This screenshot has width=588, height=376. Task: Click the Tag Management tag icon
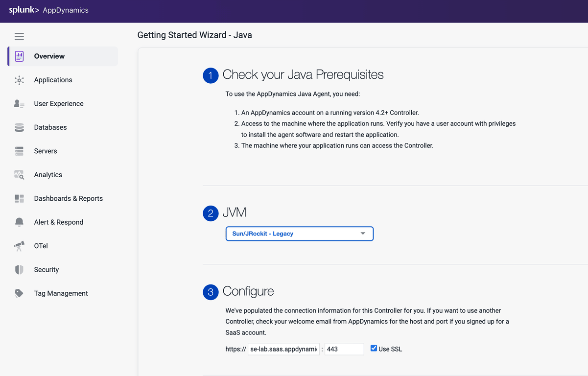(x=19, y=294)
